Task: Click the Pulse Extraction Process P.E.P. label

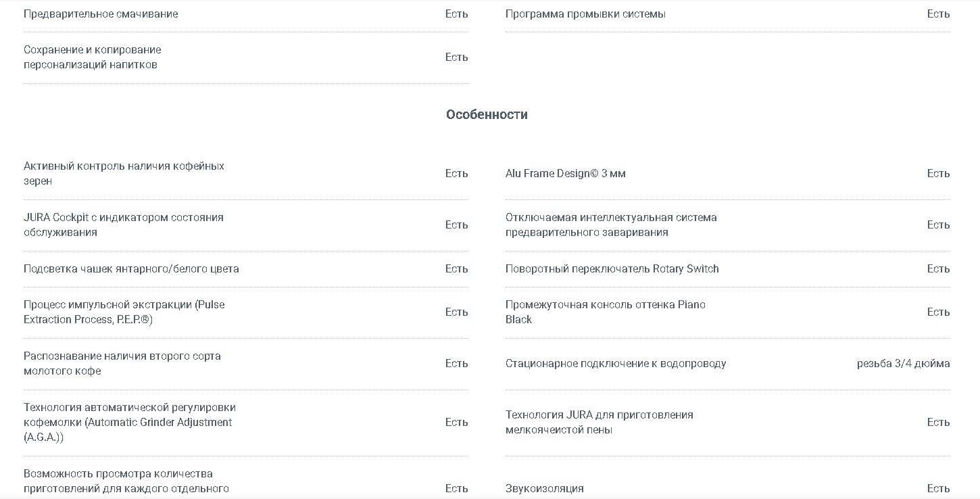Action: (x=124, y=312)
